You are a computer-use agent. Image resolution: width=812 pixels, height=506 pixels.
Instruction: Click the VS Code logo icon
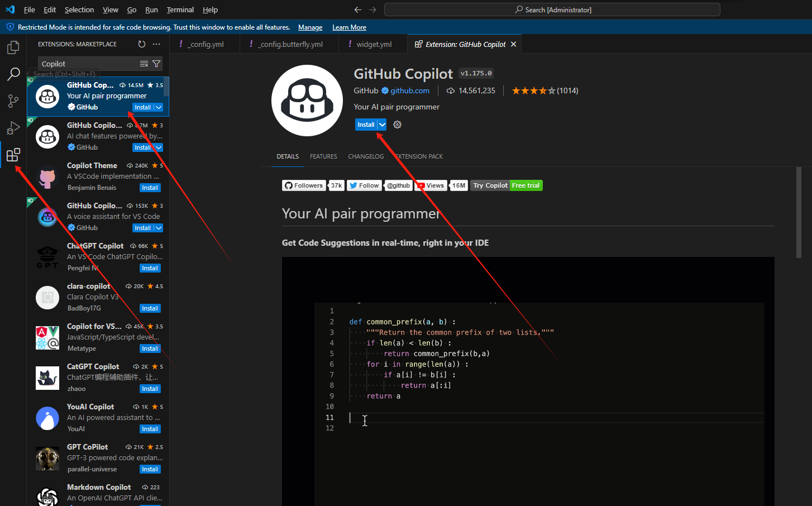point(10,9)
